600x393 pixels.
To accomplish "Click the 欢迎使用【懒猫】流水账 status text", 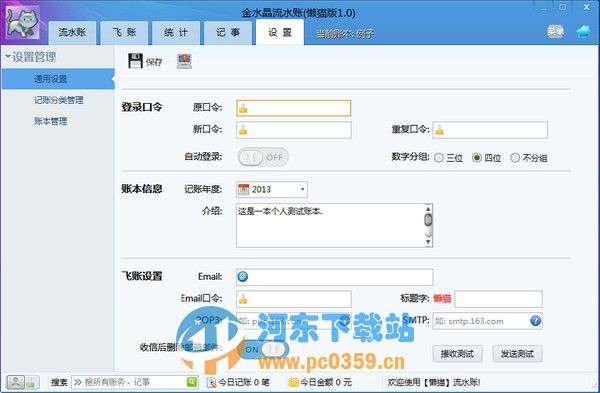I will pos(434,382).
